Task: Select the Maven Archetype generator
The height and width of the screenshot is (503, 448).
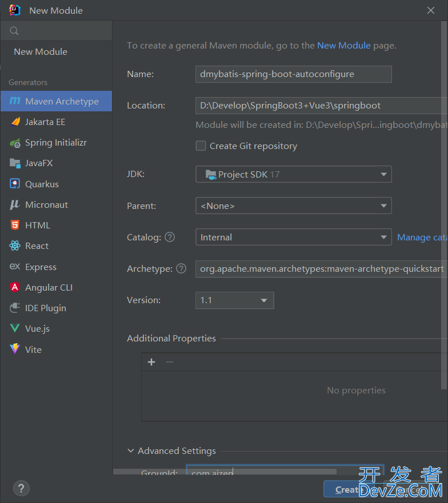Action: click(x=56, y=101)
